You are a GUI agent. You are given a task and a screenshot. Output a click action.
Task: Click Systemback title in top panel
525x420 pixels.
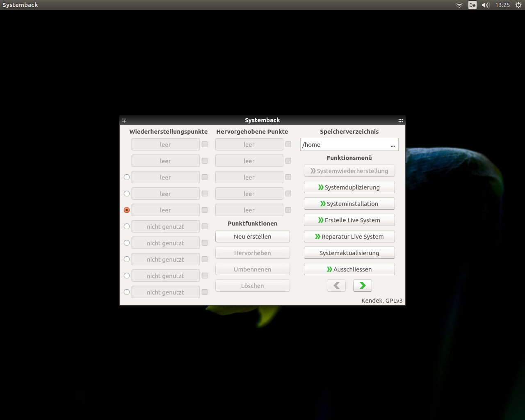pyautogui.click(x=20, y=5)
